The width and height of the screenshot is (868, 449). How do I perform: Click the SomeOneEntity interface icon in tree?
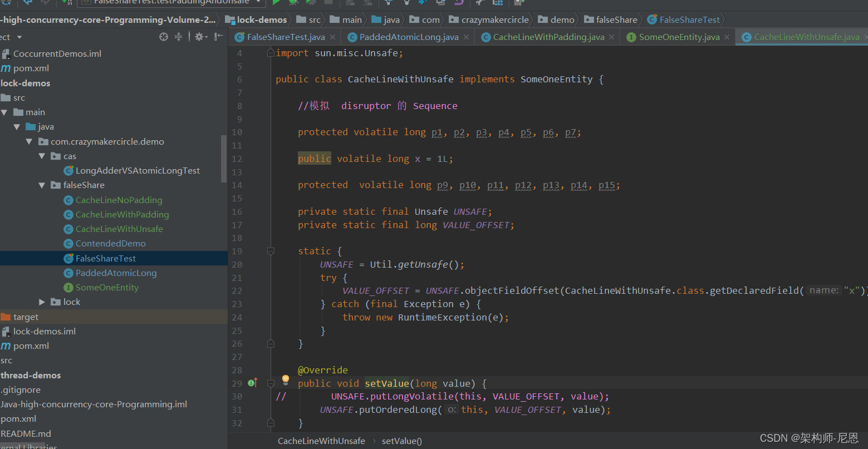click(x=68, y=288)
